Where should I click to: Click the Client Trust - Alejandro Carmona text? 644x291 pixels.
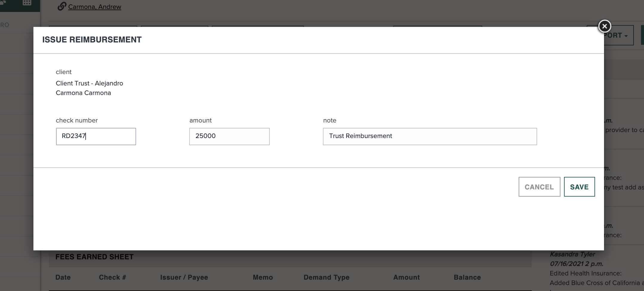(89, 88)
